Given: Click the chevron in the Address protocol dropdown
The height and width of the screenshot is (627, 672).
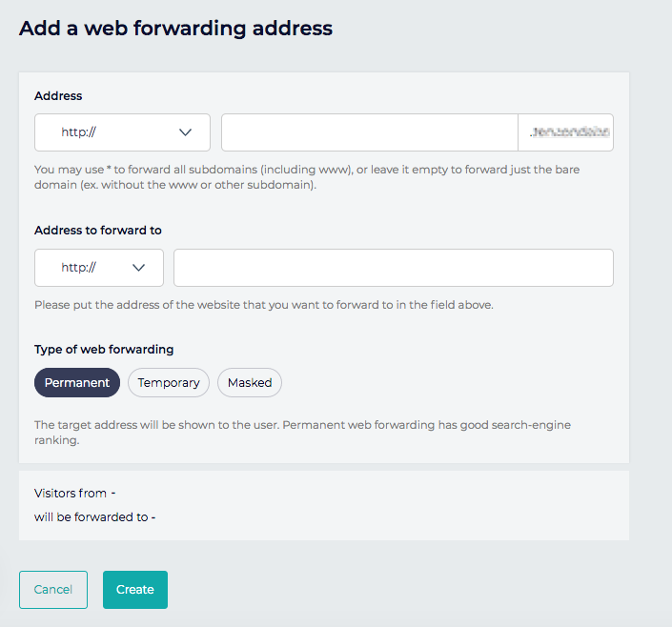Looking at the screenshot, I should [186, 132].
